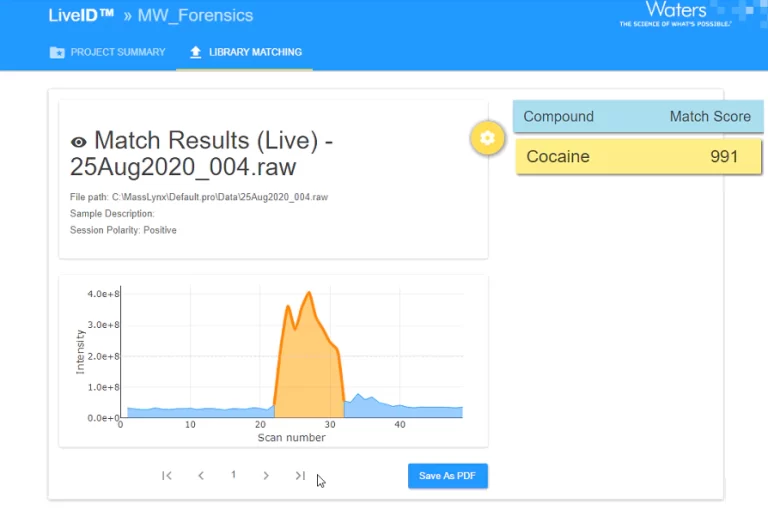Image resolution: width=768 pixels, height=510 pixels.
Task: Select the Library Matching tab label
Action: (x=255, y=52)
